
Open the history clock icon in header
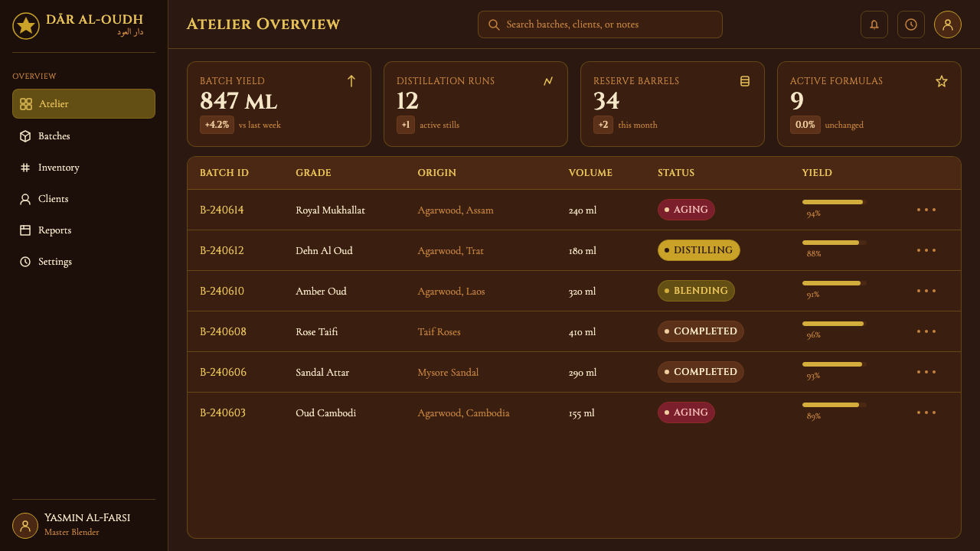pos(911,24)
